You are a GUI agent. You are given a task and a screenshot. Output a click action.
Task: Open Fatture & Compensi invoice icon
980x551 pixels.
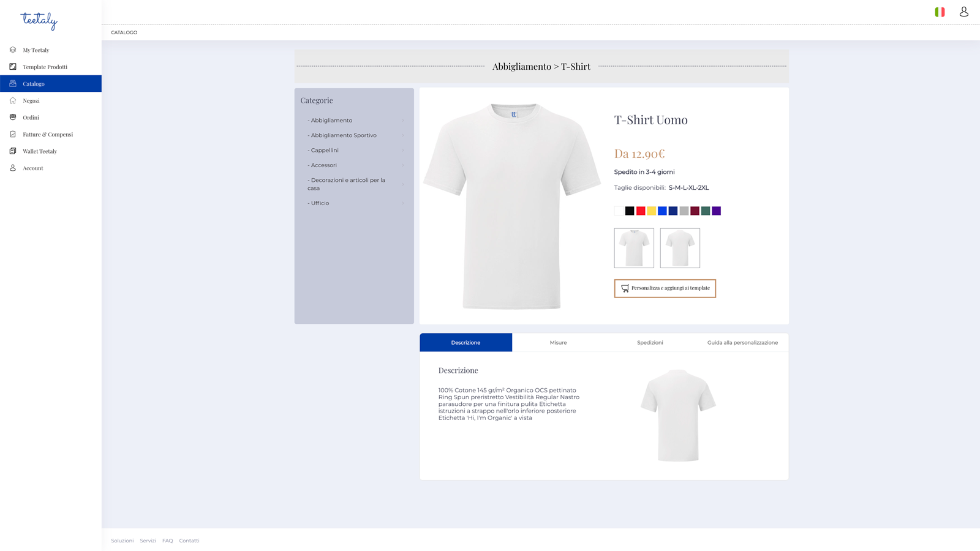click(13, 134)
